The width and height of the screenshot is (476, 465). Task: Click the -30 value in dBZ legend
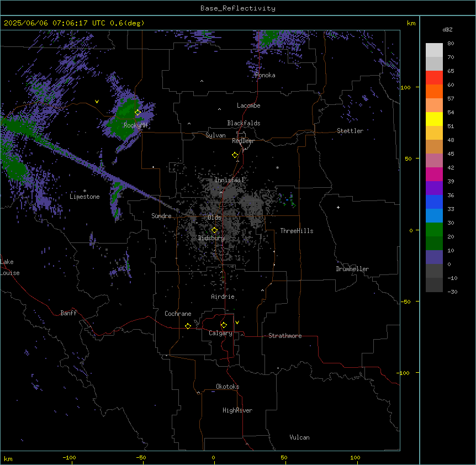click(x=452, y=292)
